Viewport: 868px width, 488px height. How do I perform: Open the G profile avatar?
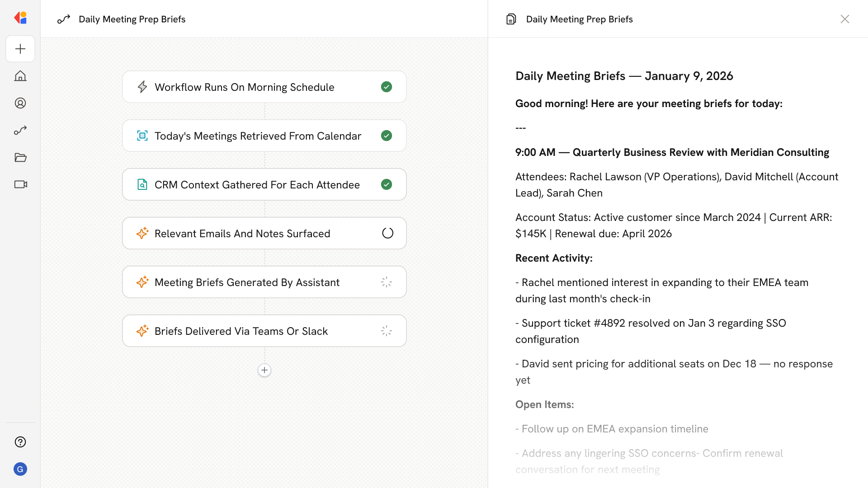20,469
